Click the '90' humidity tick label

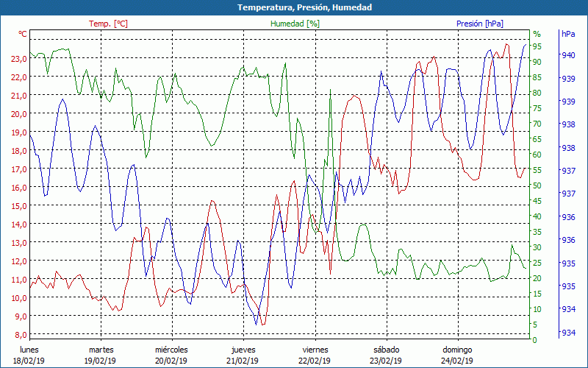[537, 62]
